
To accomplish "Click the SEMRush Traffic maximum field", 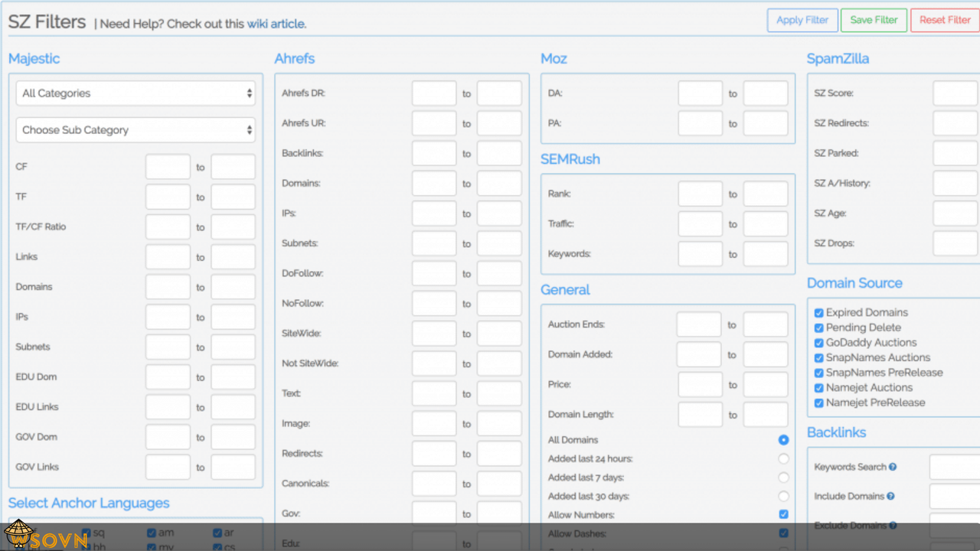I will (766, 224).
